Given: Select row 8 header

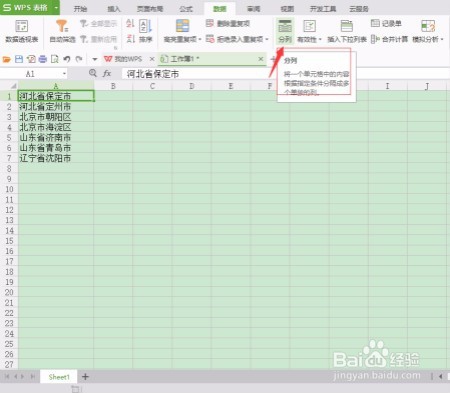Looking at the screenshot, I should pos(9,169).
